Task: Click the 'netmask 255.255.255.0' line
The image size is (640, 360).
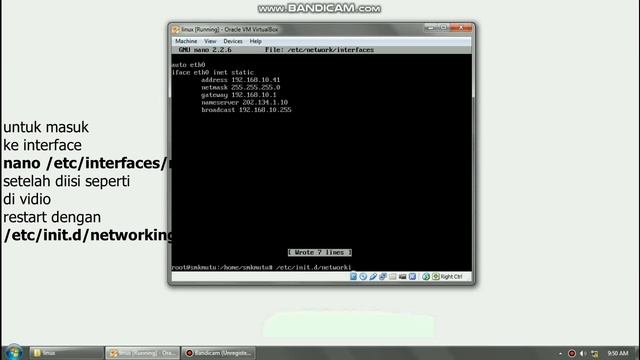Action: point(240,87)
